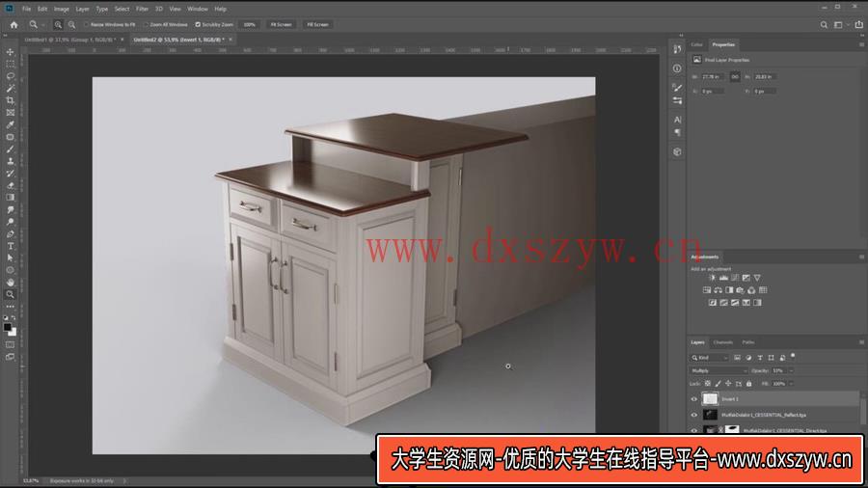Choose the Zoom In magnifier option
This screenshot has width=868, height=488.
point(58,25)
